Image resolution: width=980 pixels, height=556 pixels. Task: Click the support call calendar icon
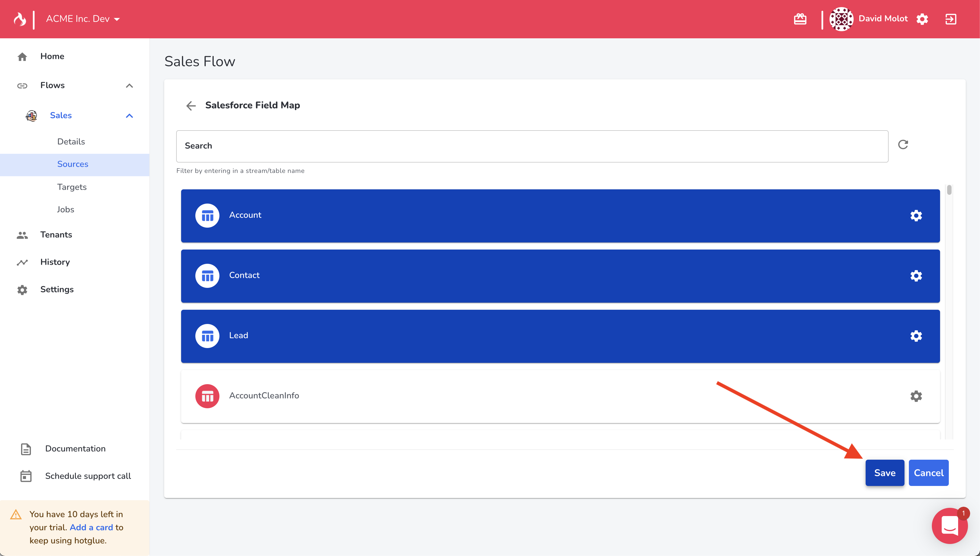(x=25, y=476)
